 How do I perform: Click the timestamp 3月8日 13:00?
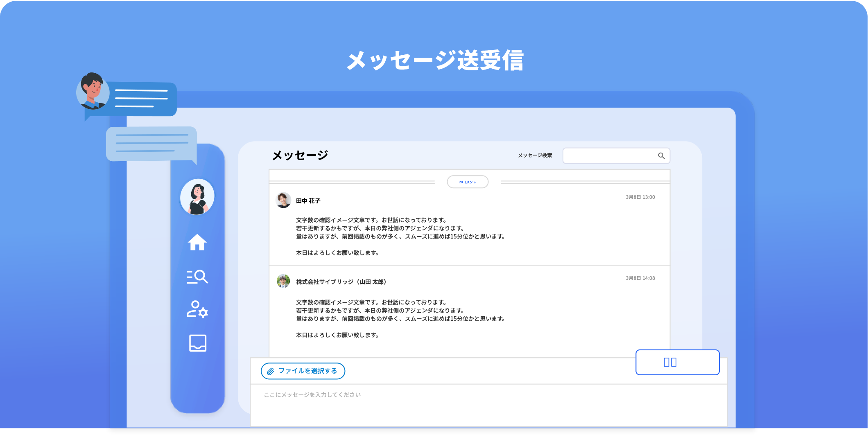click(640, 197)
